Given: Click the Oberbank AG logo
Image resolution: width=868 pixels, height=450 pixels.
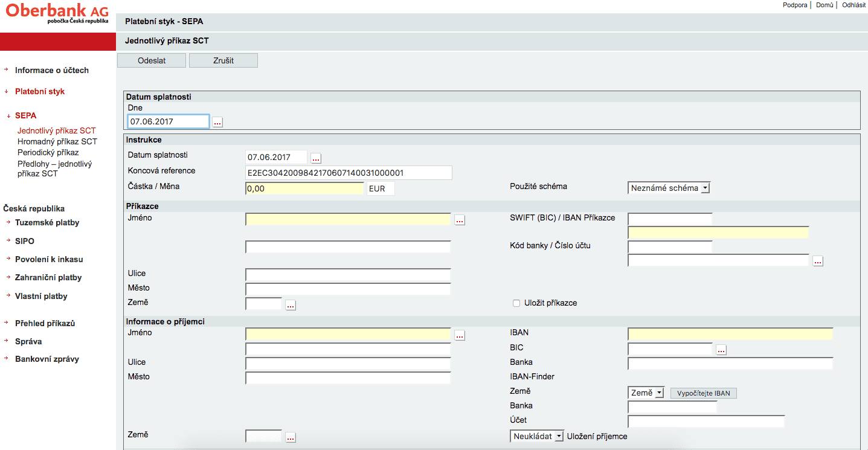Looking at the screenshot, I should tap(57, 13).
